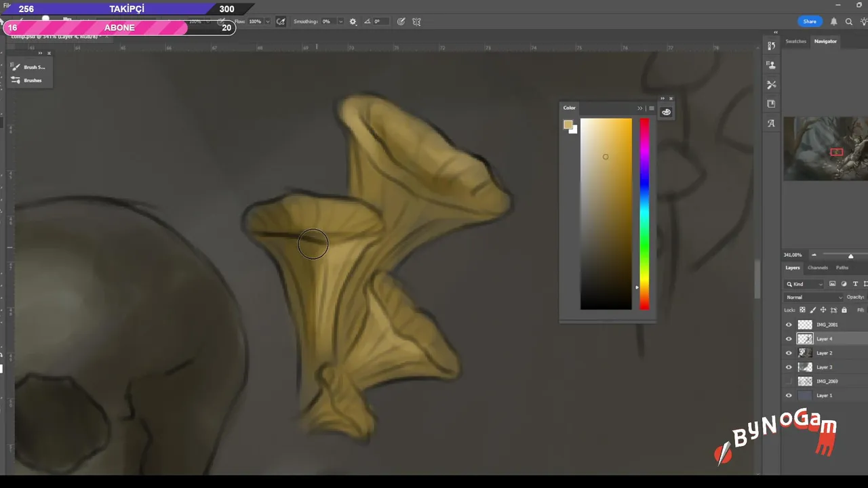
Task: Toggle lock transparent pixels
Action: [x=802, y=310]
